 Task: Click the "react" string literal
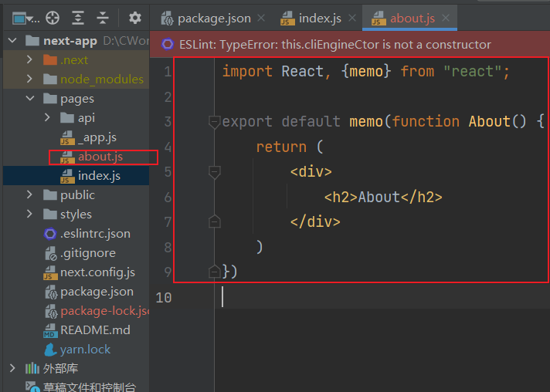pyautogui.click(x=472, y=72)
